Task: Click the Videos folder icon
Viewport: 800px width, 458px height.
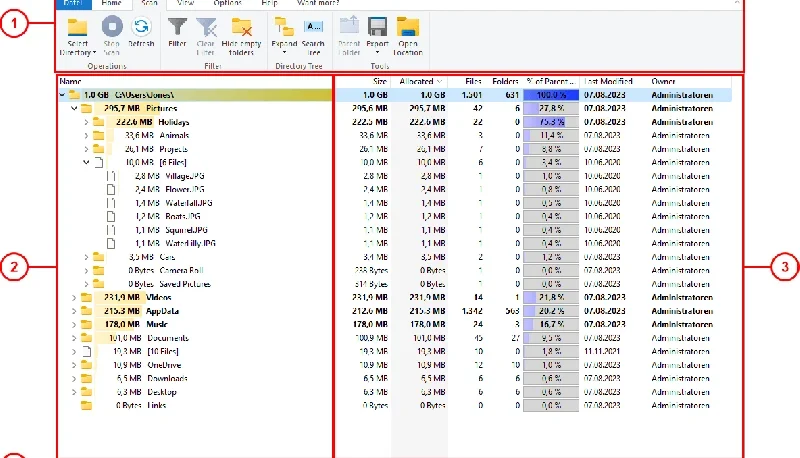Action: click(86, 297)
